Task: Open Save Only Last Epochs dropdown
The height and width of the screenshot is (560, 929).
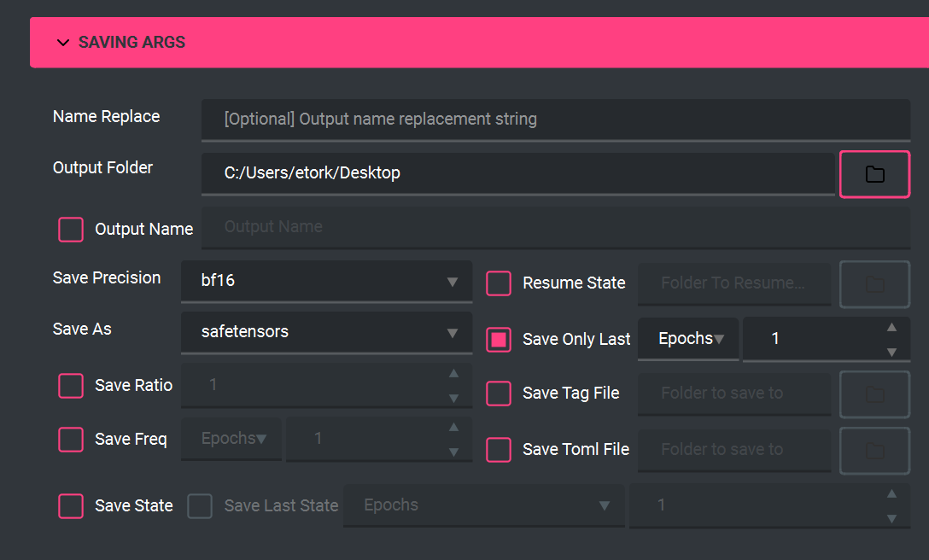Action: click(689, 339)
